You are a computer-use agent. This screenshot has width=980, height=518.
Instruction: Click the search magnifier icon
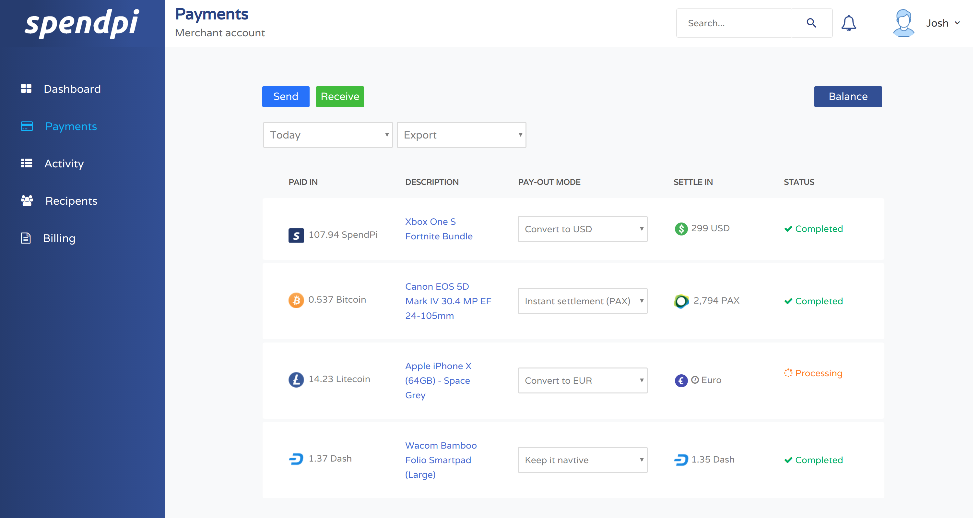(811, 23)
